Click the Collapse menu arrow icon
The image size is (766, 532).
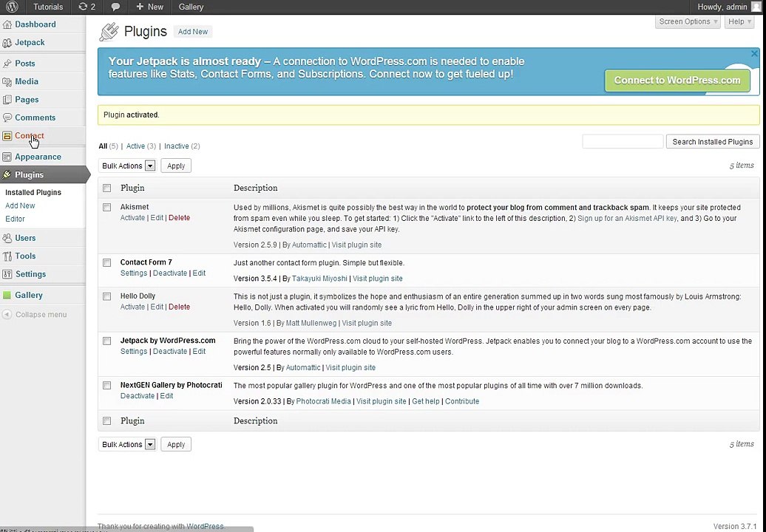7,315
